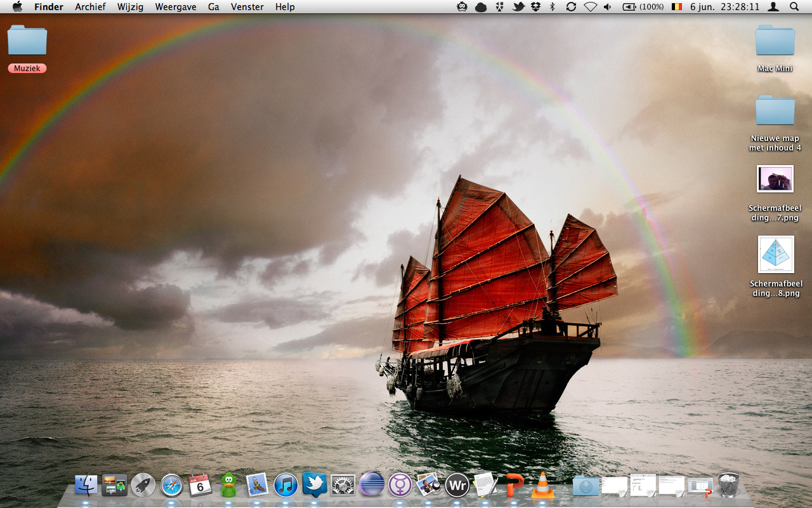Open the Archief menu

click(90, 7)
